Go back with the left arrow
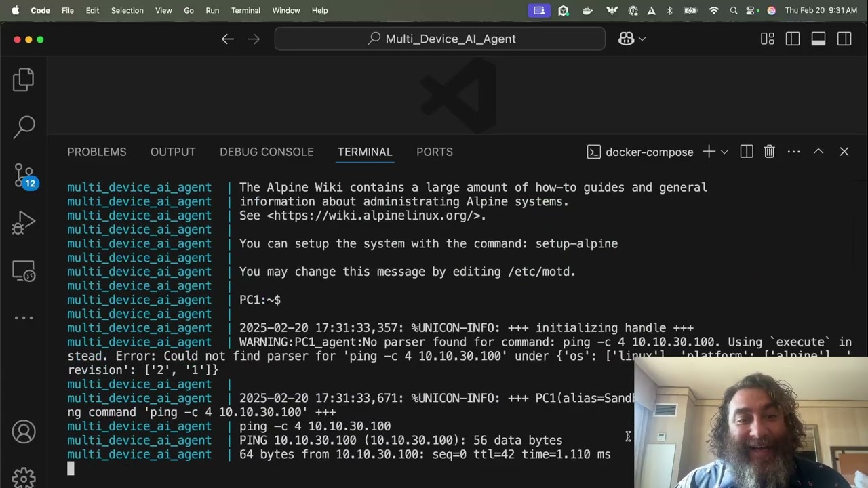The image size is (868, 488). 228,39
